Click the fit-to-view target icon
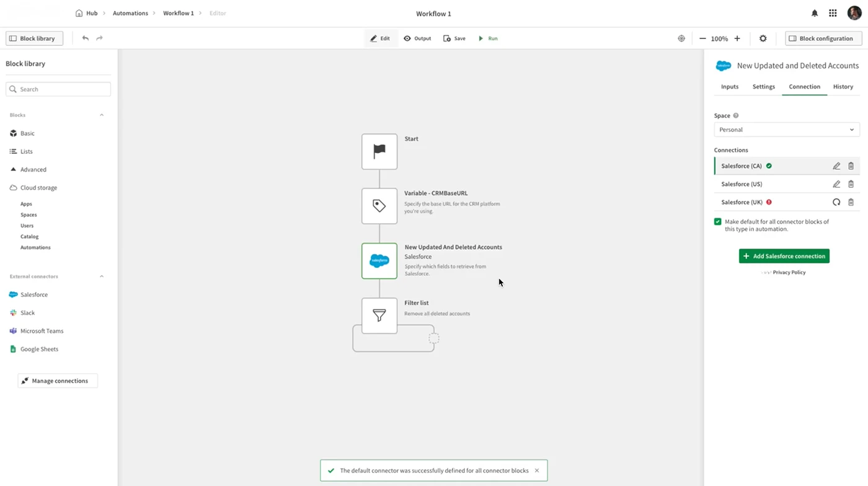The height and width of the screenshot is (486, 868). pyautogui.click(x=681, y=38)
